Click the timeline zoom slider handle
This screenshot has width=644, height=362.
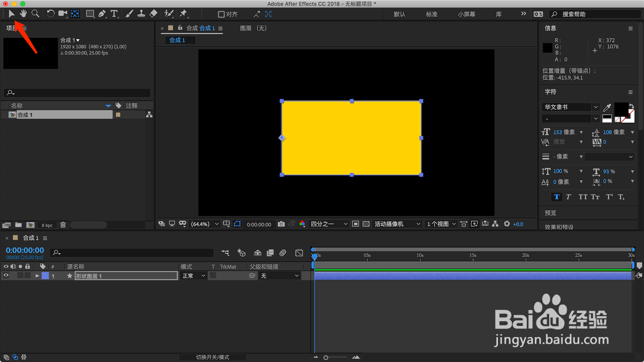326,358
